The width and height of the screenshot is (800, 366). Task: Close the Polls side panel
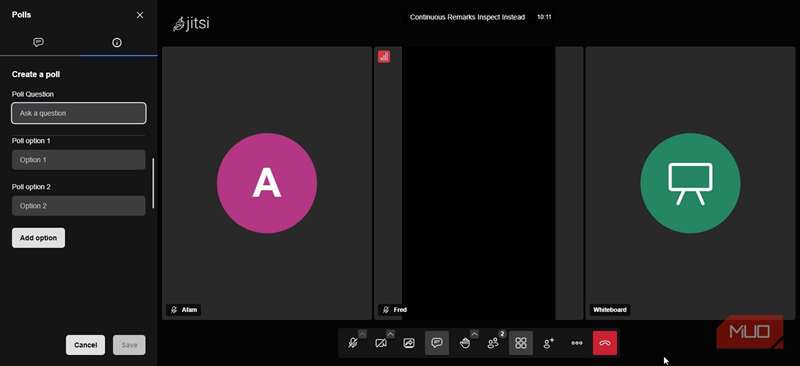140,15
